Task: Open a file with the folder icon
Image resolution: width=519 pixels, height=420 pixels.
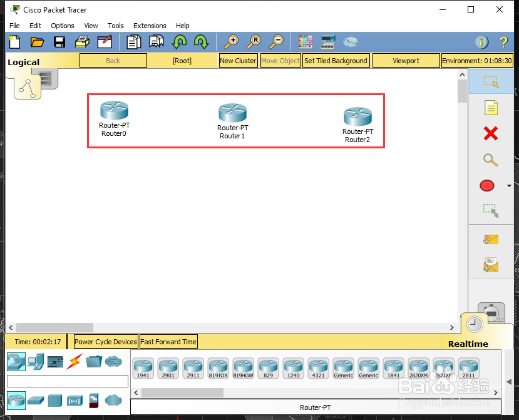Action: point(37,42)
